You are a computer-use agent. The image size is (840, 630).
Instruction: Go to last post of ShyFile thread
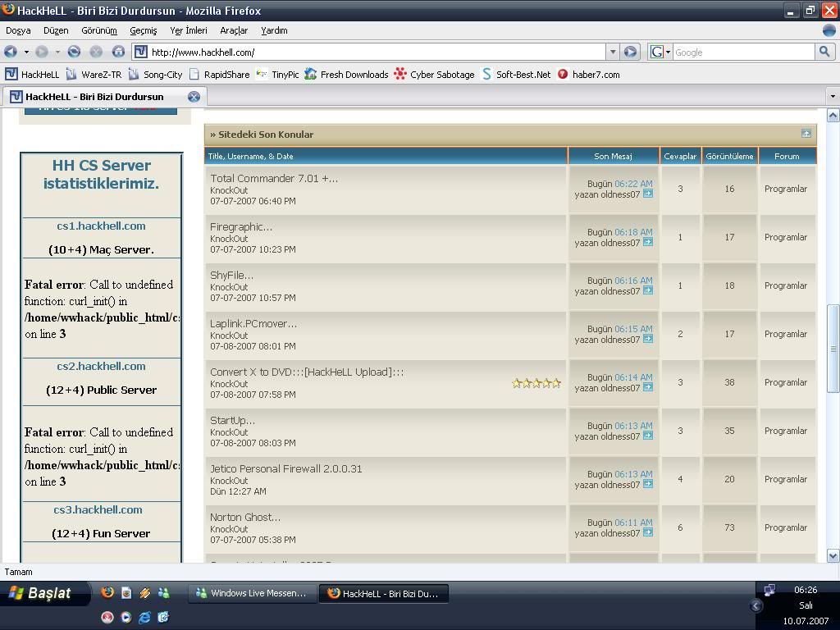[x=648, y=290]
